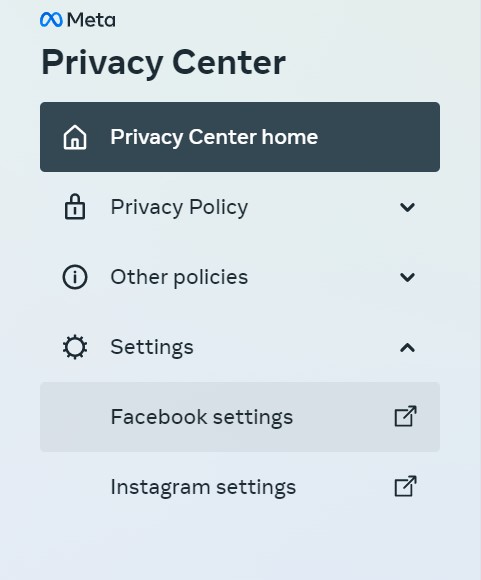The height and width of the screenshot is (580, 481).
Task: Open the Privacy Policy menu label
Action: pyautogui.click(x=179, y=207)
